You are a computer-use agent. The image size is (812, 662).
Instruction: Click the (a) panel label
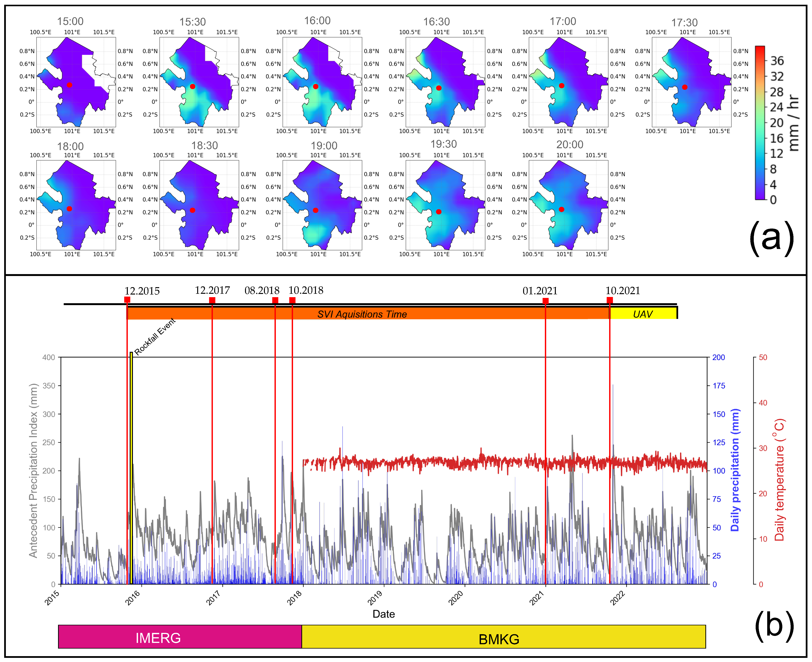pyautogui.click(x=772, y=238)
